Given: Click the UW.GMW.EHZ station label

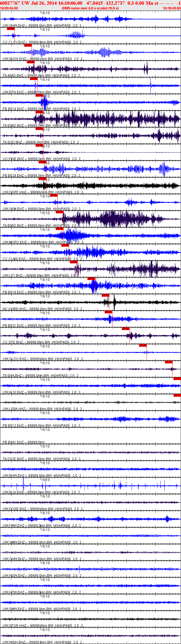Looking at the screenshot, I should pos(14,542).
